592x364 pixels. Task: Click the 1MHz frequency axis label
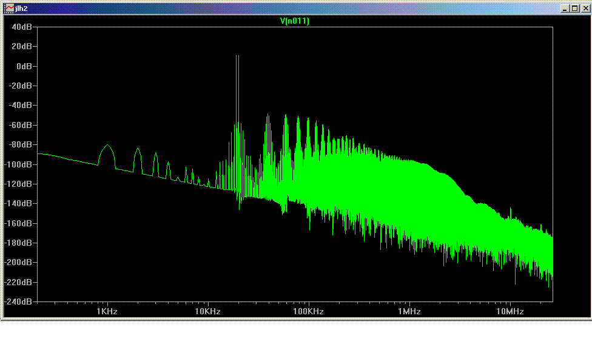click(409, 311)
